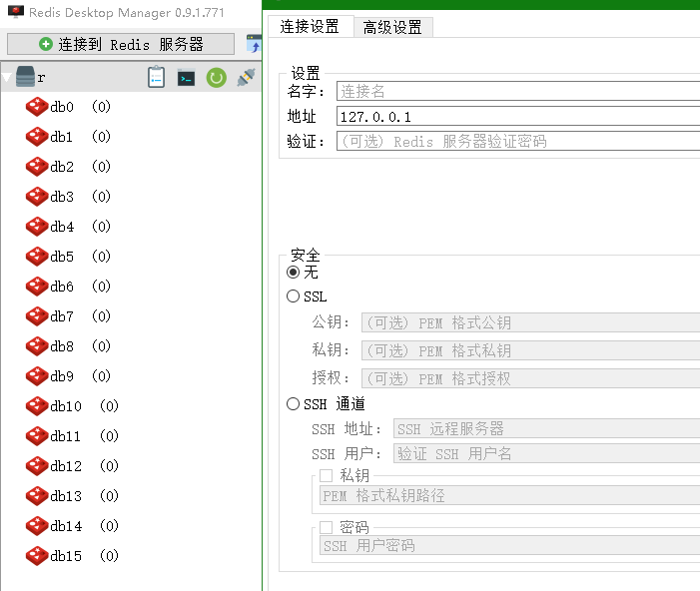Disconnect server using plug icon
The image size is (700, 591).
[247, 77]
